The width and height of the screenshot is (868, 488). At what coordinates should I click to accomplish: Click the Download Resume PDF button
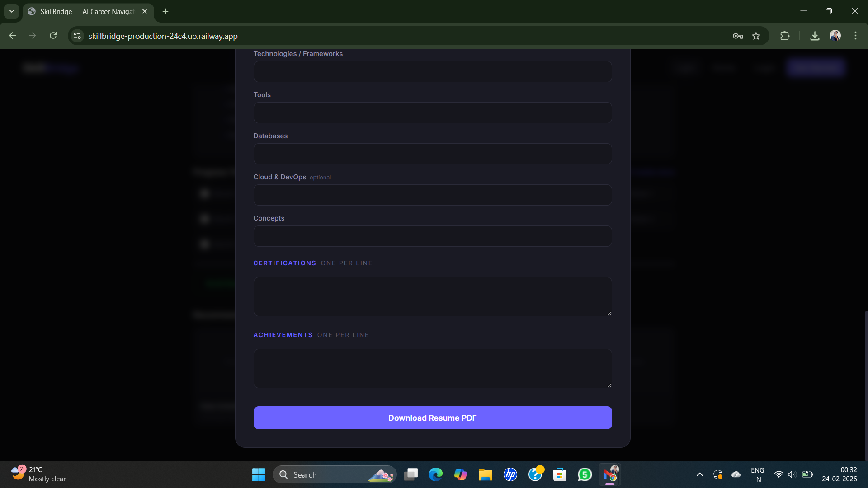click(x=432, y=418)
